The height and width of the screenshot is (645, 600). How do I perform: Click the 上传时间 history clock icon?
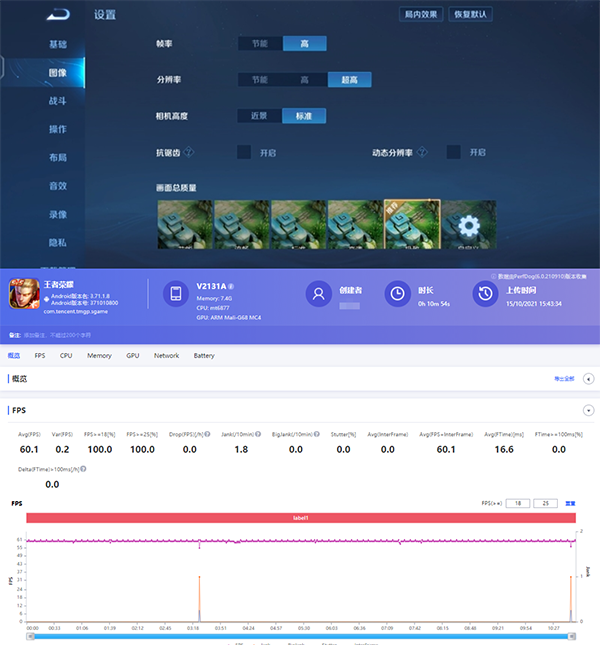point(485,294)
